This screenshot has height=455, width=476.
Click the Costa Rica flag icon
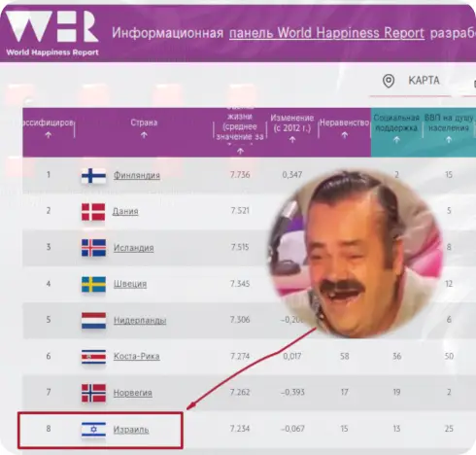pos(93,357)
